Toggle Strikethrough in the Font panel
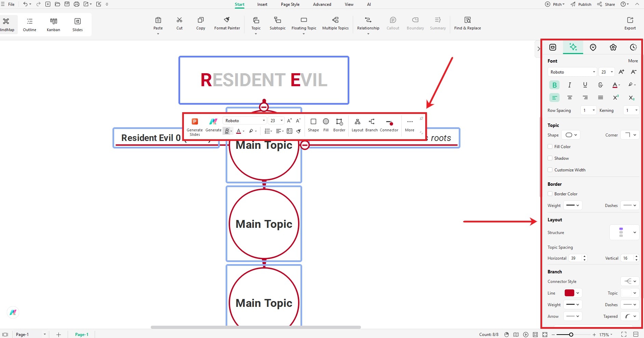644x338 pixels. coord(600,85)
